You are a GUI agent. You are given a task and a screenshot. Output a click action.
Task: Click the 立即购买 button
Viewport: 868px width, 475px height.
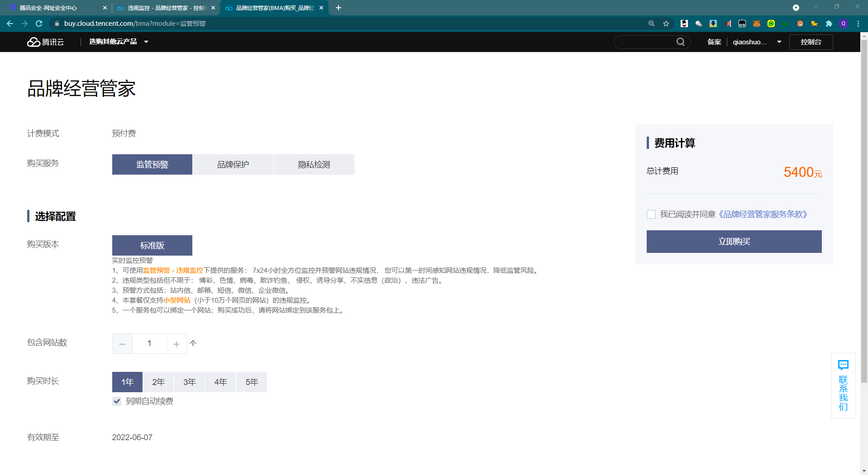coord(734,242)
